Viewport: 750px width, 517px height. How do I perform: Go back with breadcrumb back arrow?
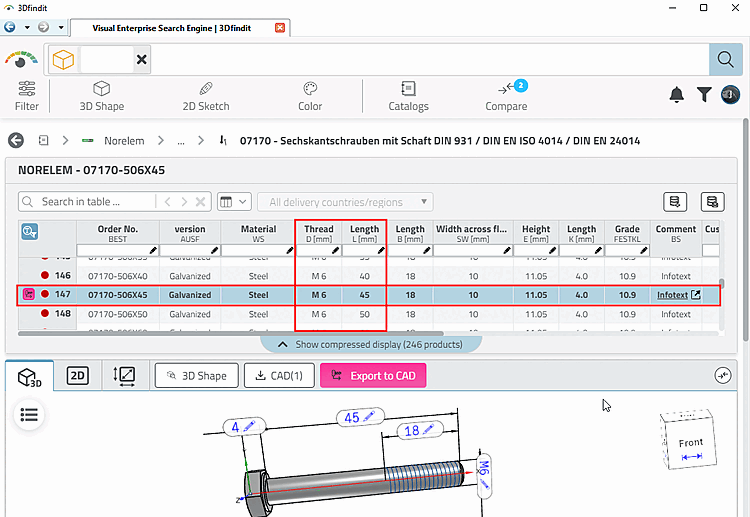(x=16, y=141)
